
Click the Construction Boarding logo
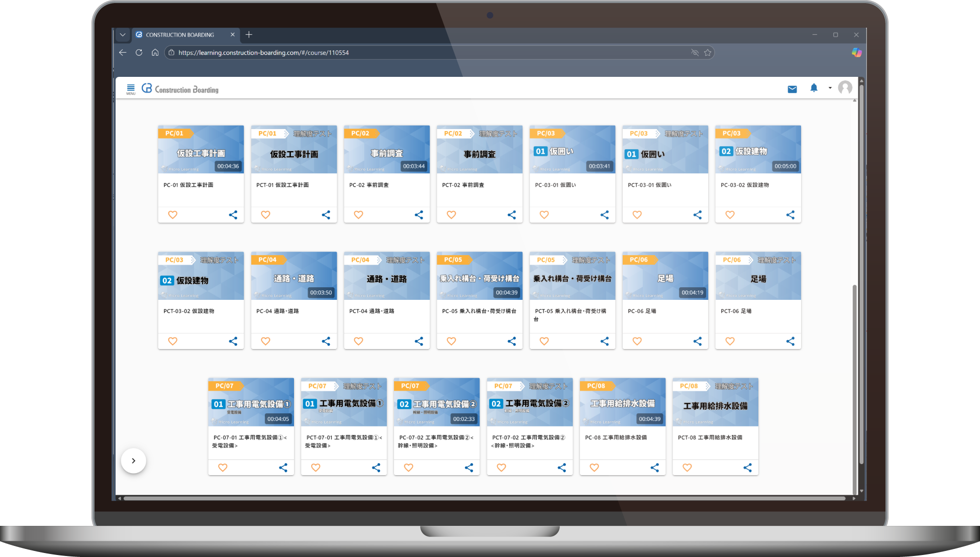180,89
